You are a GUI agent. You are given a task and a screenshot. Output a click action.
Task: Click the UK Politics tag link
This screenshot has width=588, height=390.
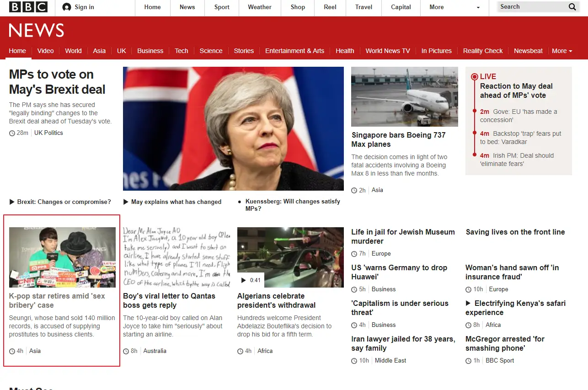click(48, 133)
